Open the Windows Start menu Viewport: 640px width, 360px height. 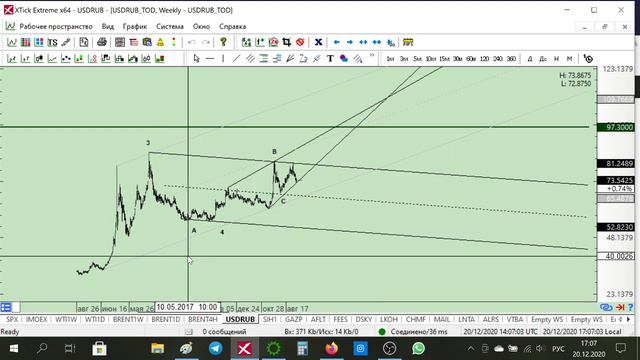click(13, 348)
